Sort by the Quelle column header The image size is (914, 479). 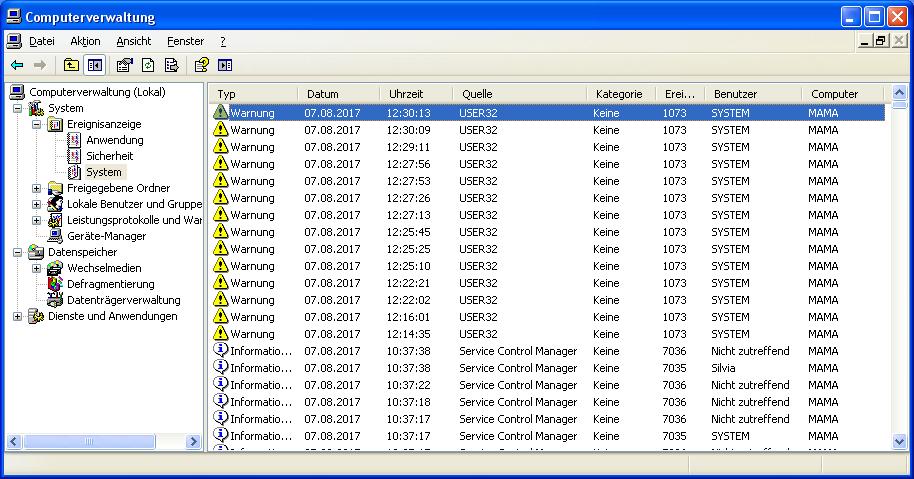coord(520,94)
